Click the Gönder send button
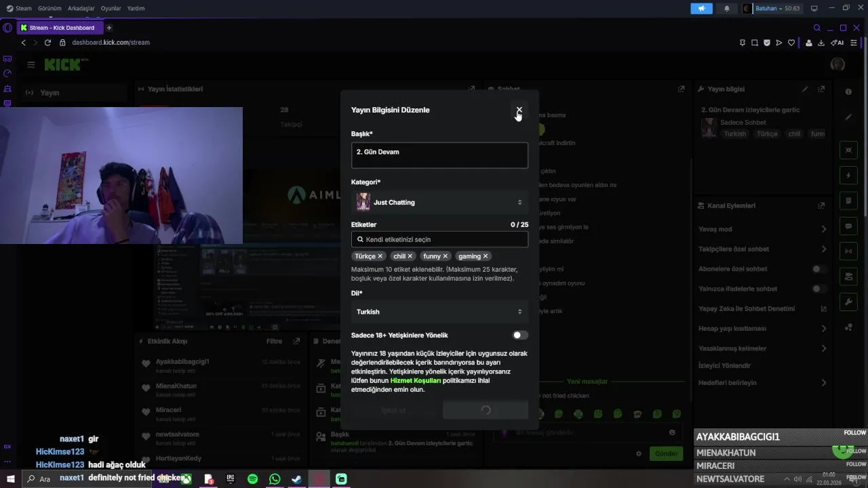 point(666,453)
